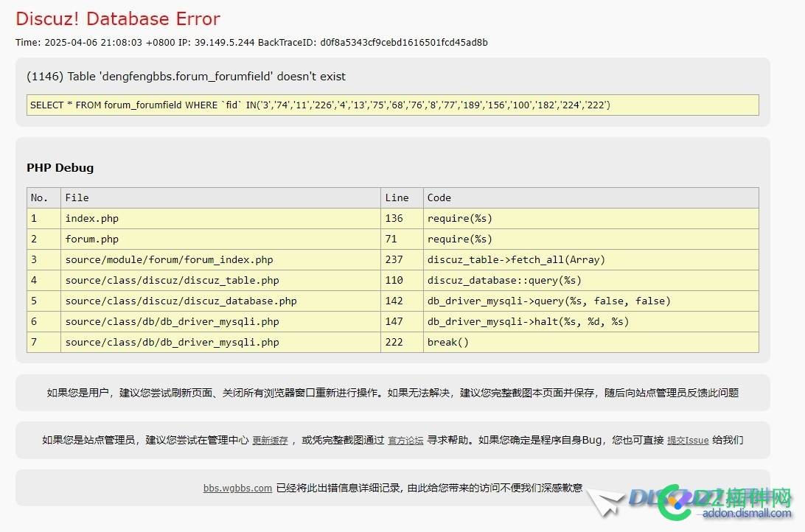Click line number 110 cell
The image size is (805, 532).
[402, 280]
